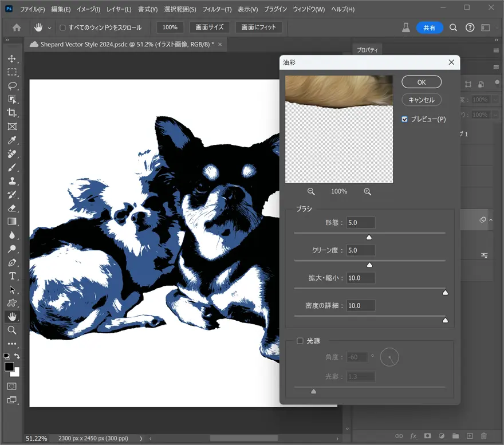Click the OK button in 油彩 dialog
The height and width of the screenshot is (445, 504).
[x=421, y=82]
